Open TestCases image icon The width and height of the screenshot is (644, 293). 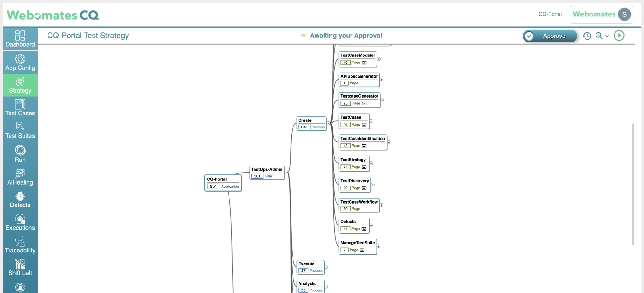tap(364, 125)
